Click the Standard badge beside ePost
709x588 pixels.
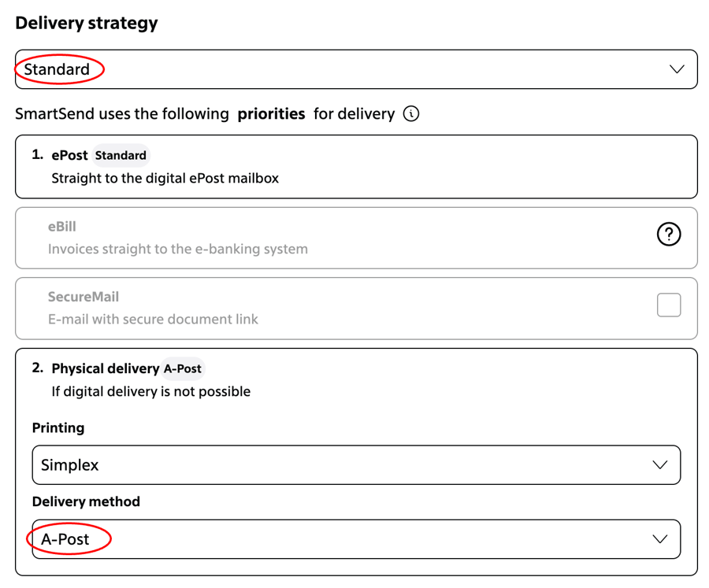[121, 156]
